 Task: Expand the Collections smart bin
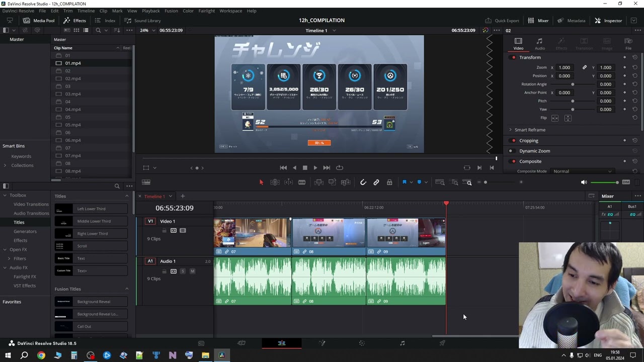(x=5, y=165)
